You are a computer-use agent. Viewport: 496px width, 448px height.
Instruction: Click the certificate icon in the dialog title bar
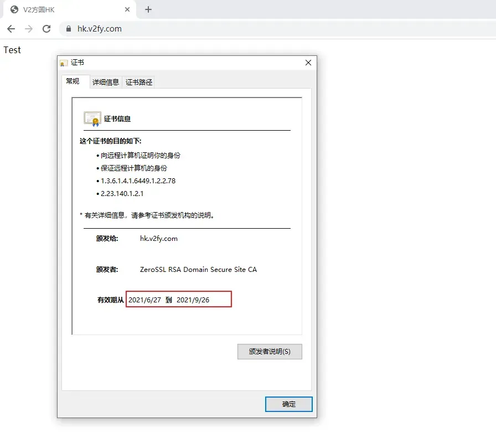[63, 63]
